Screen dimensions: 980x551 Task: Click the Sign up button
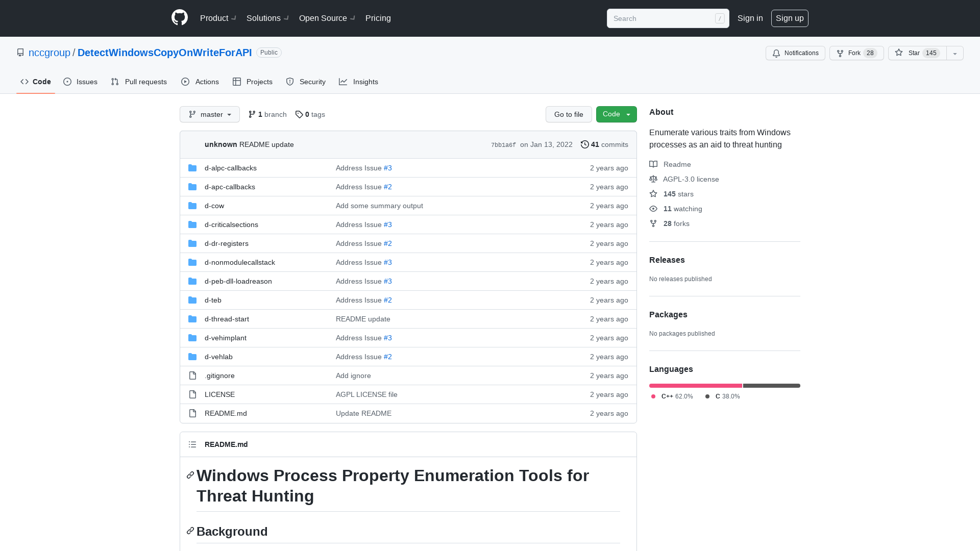point(790,18)
